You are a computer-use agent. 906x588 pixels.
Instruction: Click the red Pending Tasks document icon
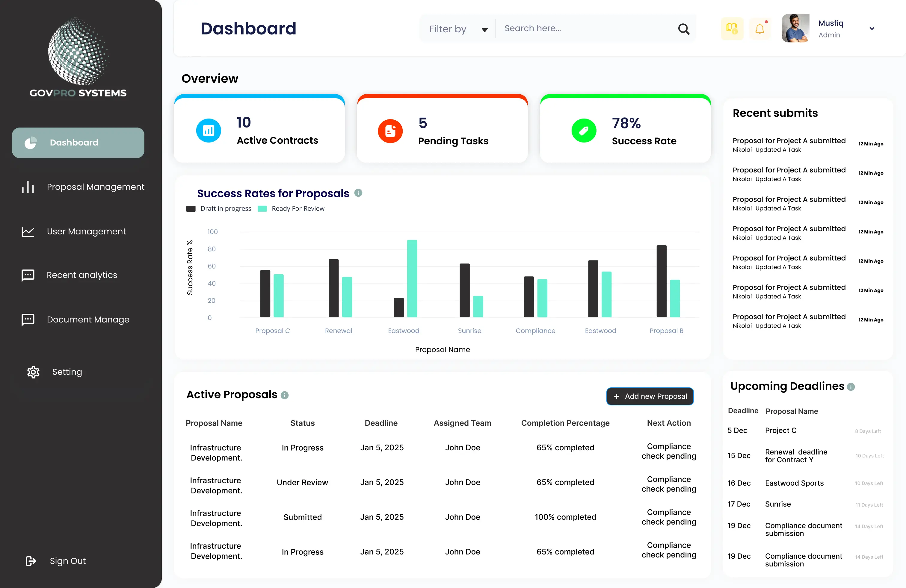[x=390, y=131]
